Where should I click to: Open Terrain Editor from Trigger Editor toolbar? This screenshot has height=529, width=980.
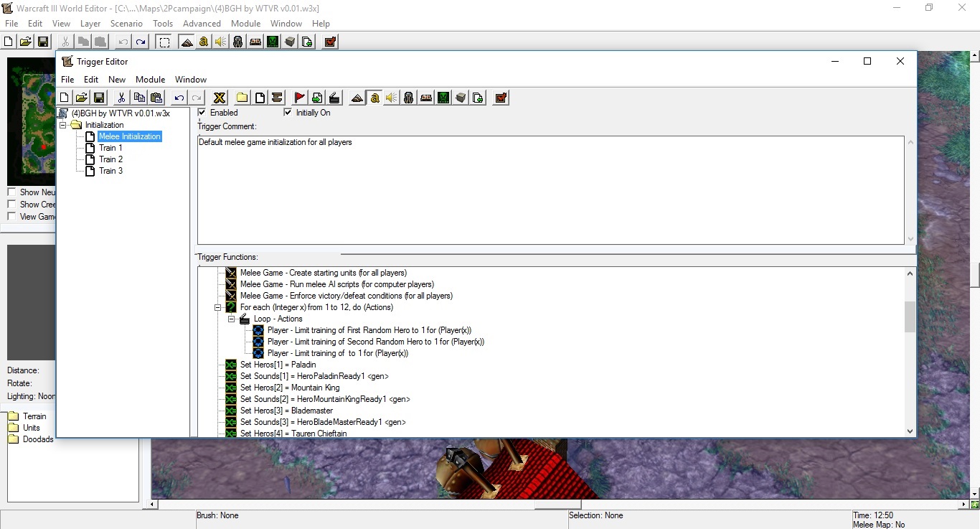[357, 98]
